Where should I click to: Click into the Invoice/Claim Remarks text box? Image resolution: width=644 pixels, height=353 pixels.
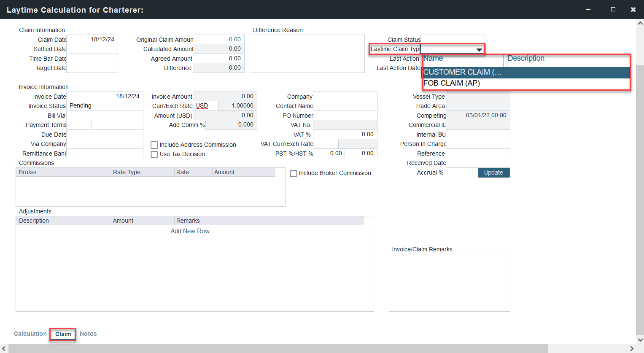point(449,283)
